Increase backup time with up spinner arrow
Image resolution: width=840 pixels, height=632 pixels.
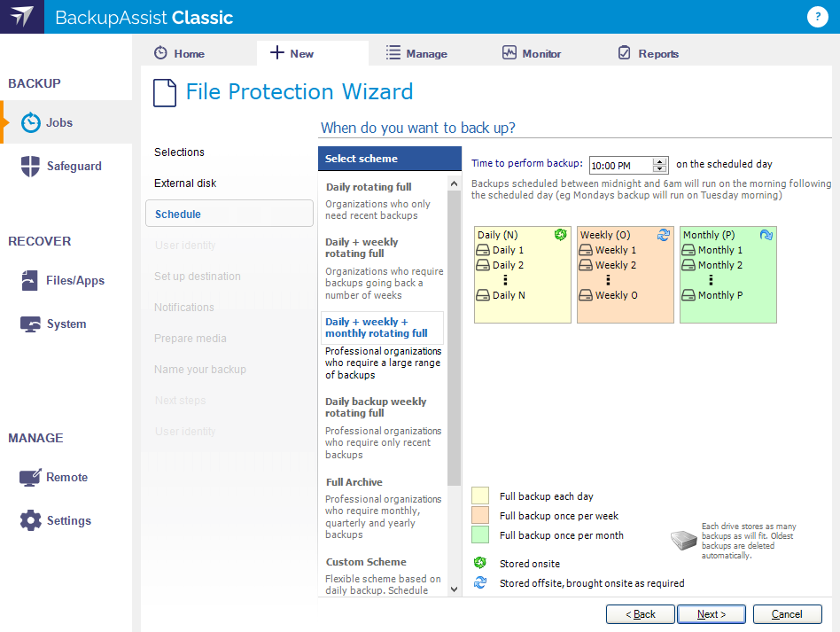click(x=660, y=161)
